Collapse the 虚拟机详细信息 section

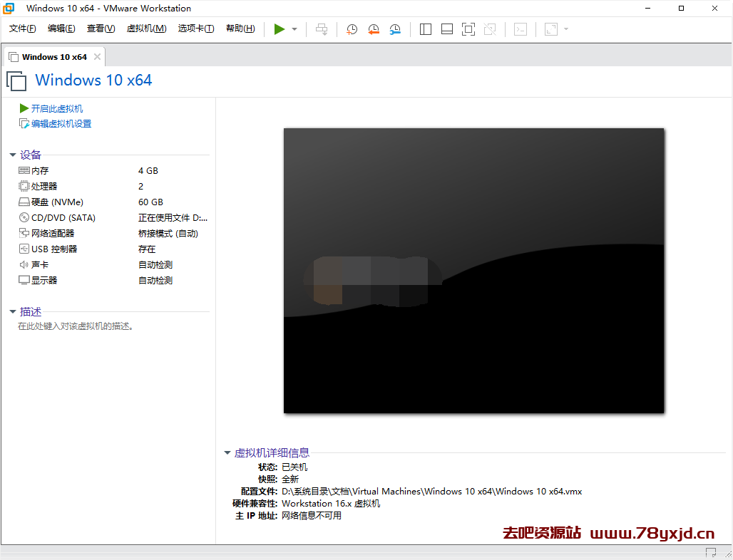coord(227,452)
